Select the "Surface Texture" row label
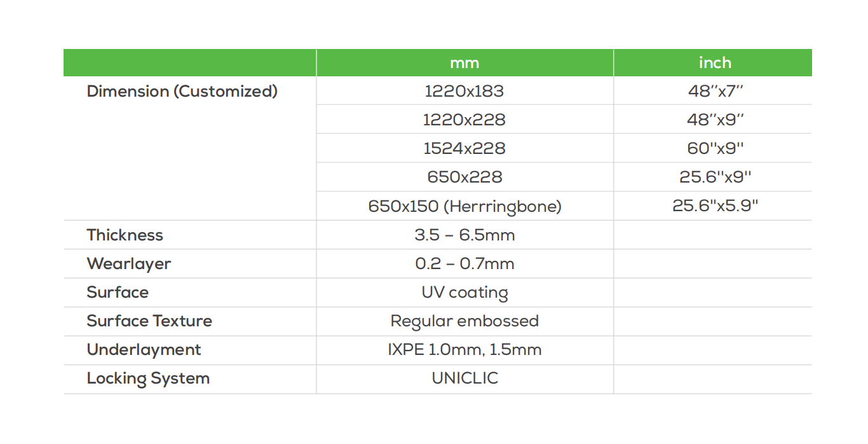868x444 pixels. tap(149, 321)
